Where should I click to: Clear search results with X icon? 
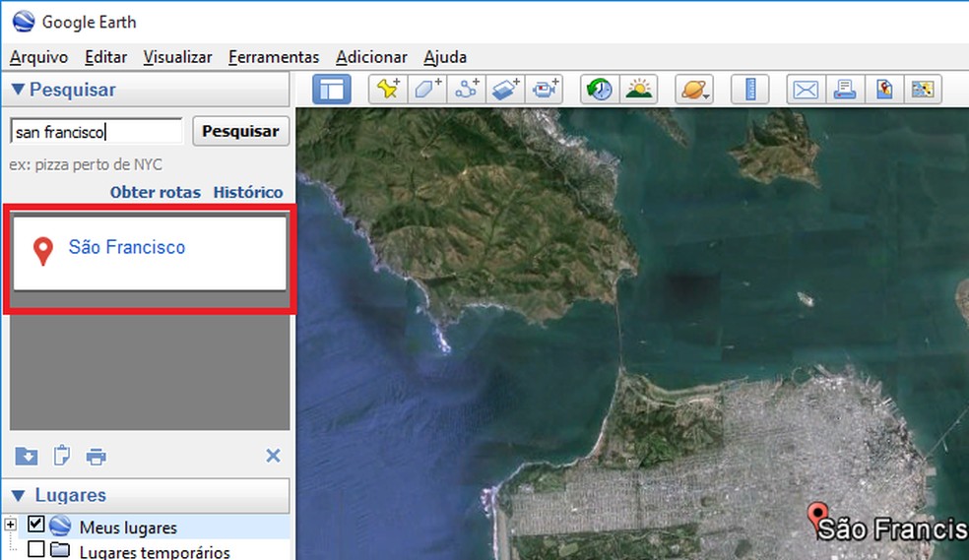pyautogui.click(x=273, y=456)
